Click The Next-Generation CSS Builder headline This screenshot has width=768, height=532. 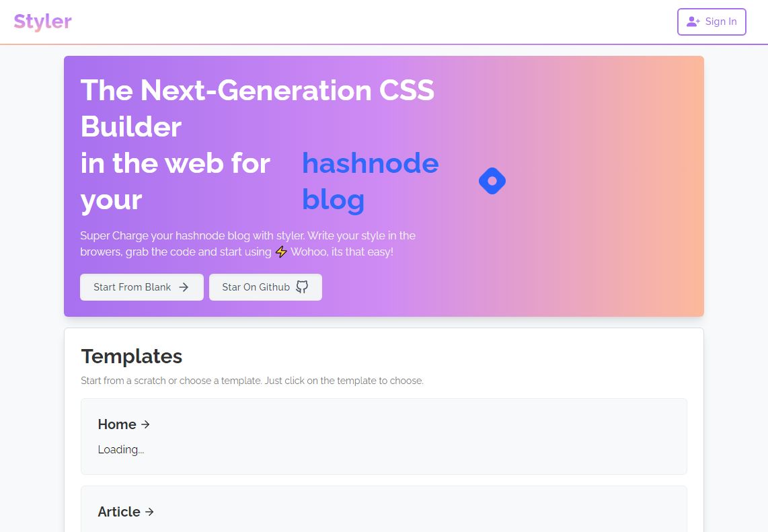258,108
